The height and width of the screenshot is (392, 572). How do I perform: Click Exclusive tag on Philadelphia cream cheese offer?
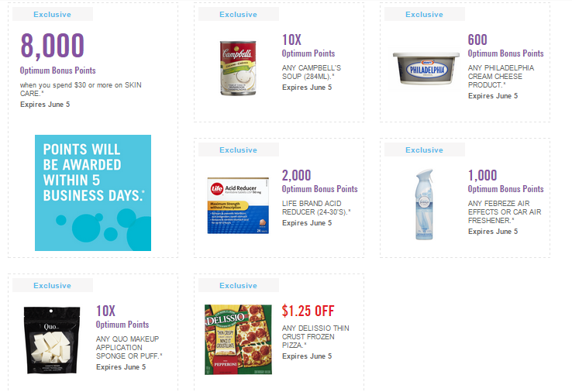point(425,14)
